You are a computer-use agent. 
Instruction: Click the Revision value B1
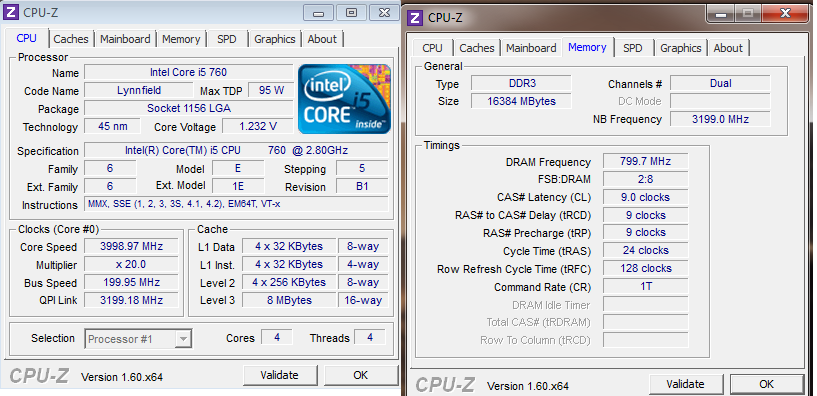point(362,187)
